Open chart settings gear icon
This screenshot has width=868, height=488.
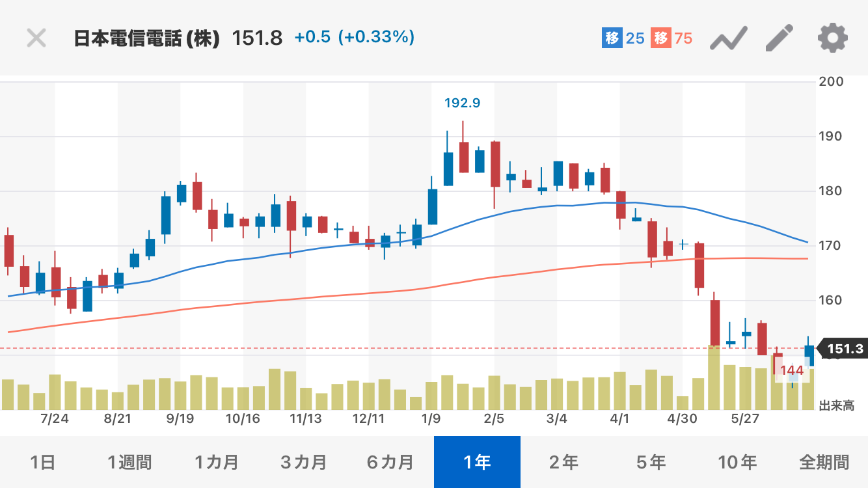(832, 38)
